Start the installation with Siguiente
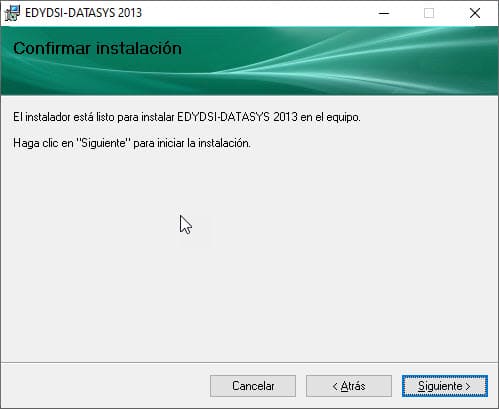The height and width of the screenshot is (409, 499). pos(445,386)
